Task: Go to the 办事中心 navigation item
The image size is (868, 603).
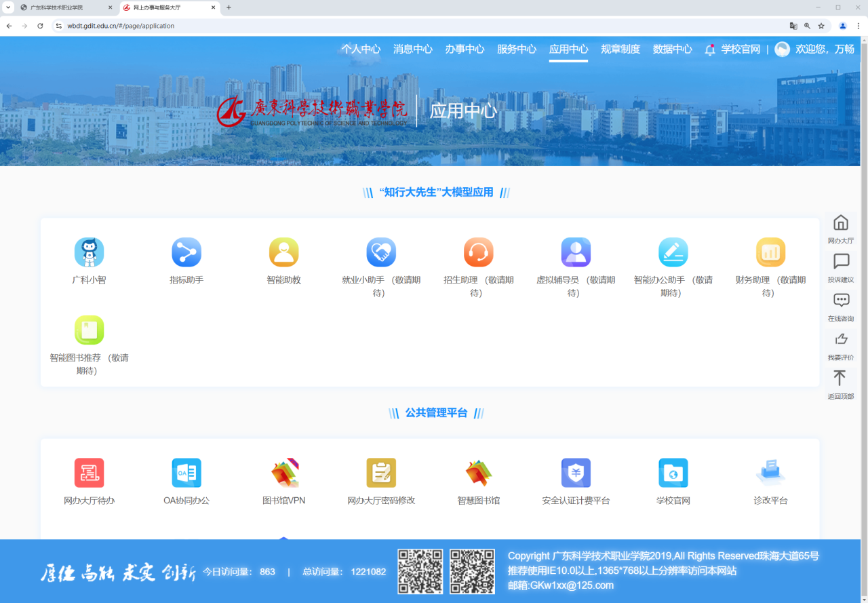Action: point(465,50)
